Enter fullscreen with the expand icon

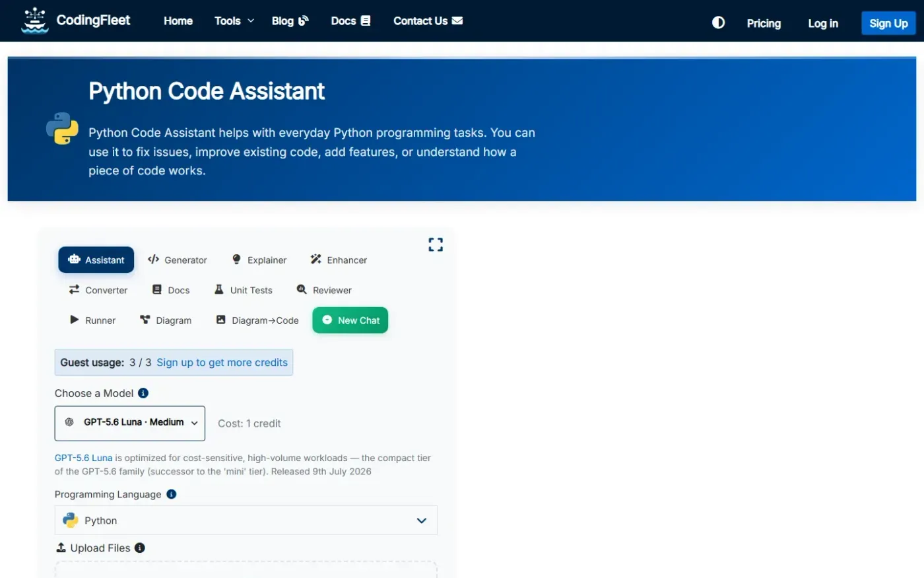coord(436,245)
